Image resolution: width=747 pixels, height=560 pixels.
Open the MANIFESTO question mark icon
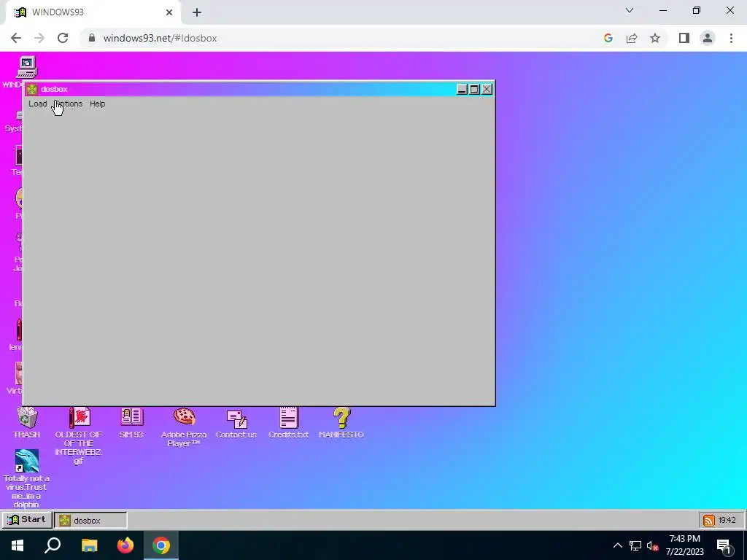[x=341, y=423]
